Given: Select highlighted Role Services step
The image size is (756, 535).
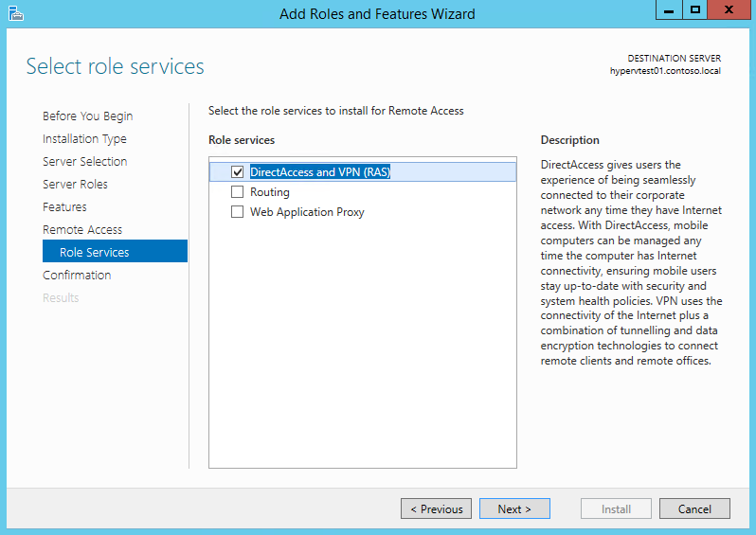Looking at the screenshot, I should click(115, 251).
